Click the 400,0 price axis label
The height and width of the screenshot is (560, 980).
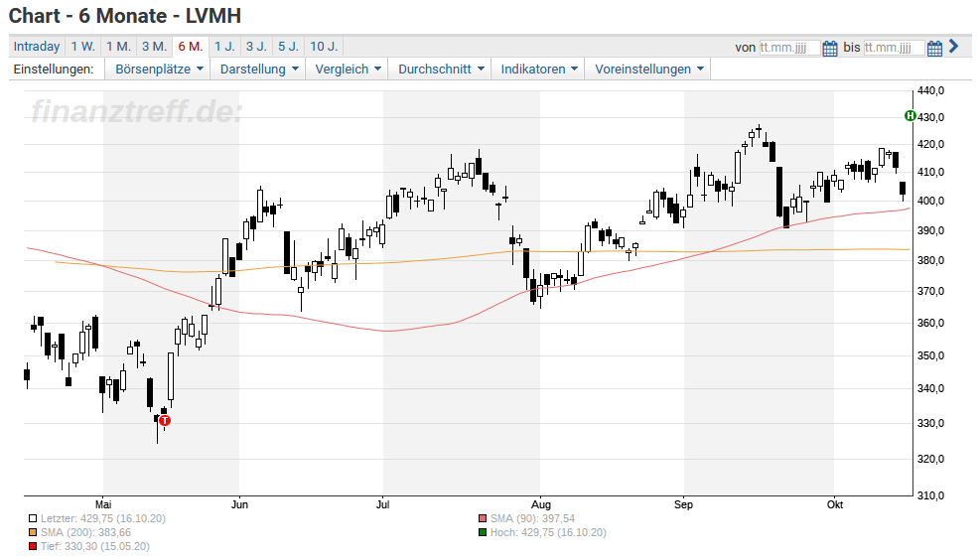click(930, 201)
